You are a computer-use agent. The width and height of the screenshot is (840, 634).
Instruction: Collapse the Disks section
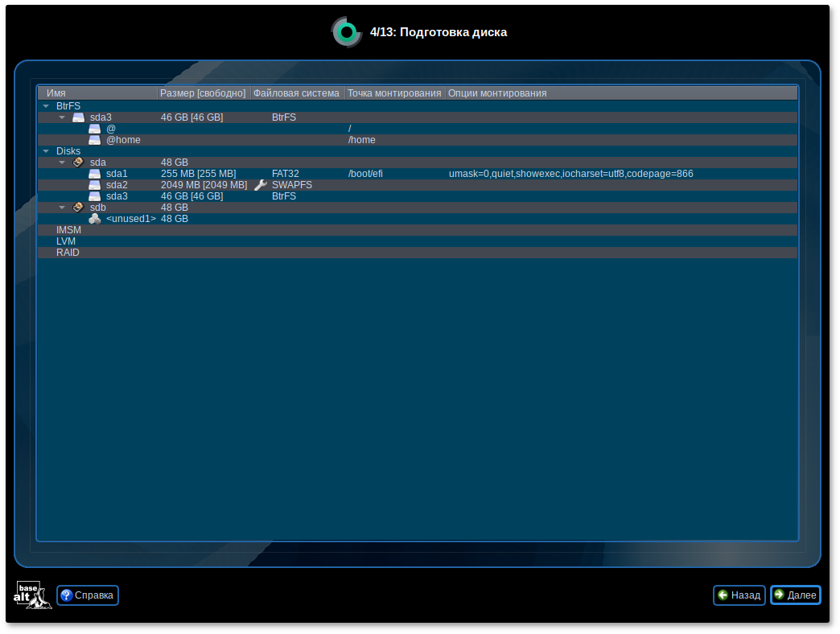(x=46, y=150)
